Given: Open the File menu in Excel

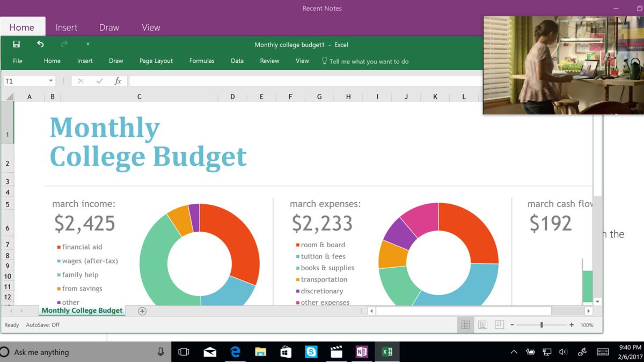Looking at the screenshot, I should pos(18,61).
